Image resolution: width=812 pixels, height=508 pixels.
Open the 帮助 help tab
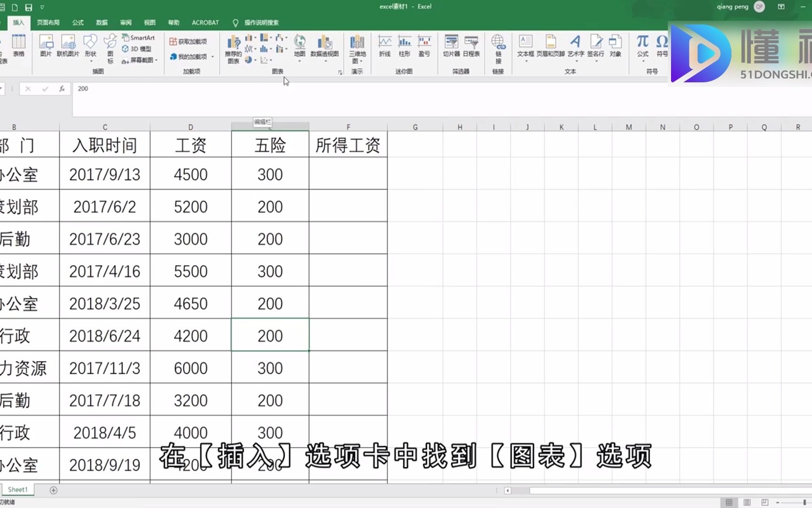[x=174, y=23]
